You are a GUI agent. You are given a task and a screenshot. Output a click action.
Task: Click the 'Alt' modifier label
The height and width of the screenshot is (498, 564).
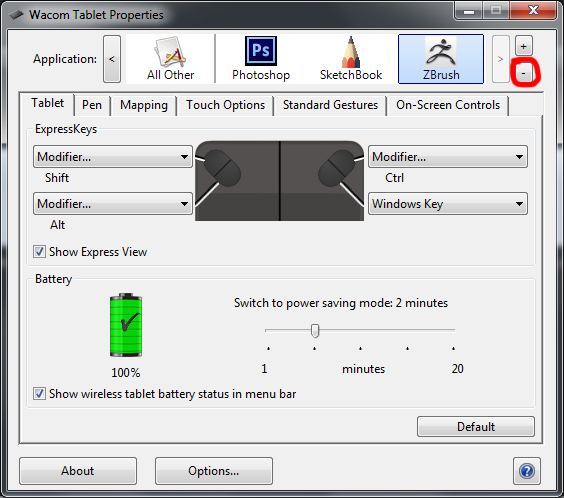58,225
